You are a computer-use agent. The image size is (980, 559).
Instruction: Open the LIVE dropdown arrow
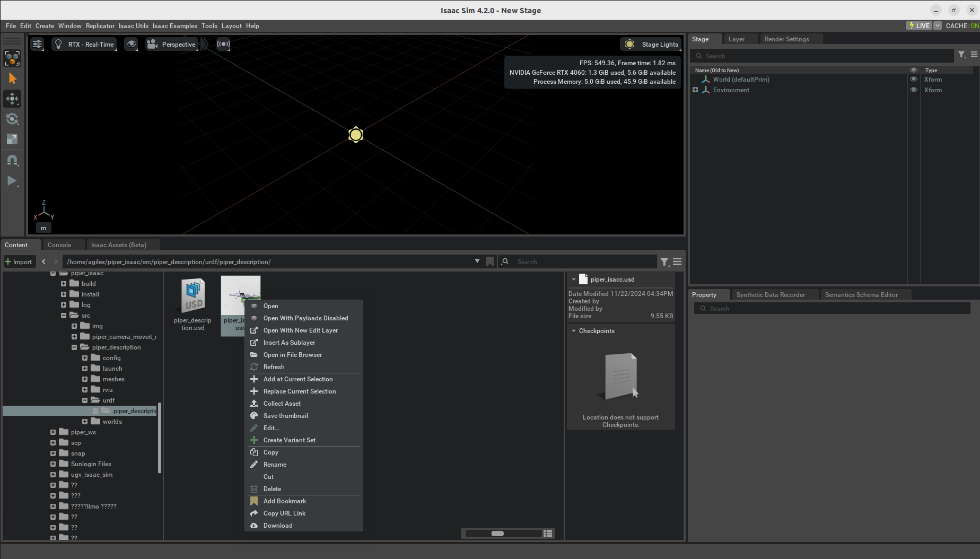(x=937, y=25)
